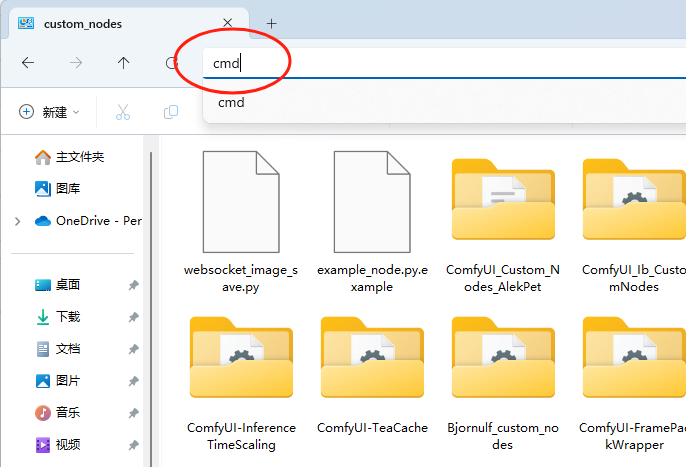The height and width of the screenshot is (467, 686).
Task: Open 图片 (Pictures) quick access
Action: (x=57, y=381)
